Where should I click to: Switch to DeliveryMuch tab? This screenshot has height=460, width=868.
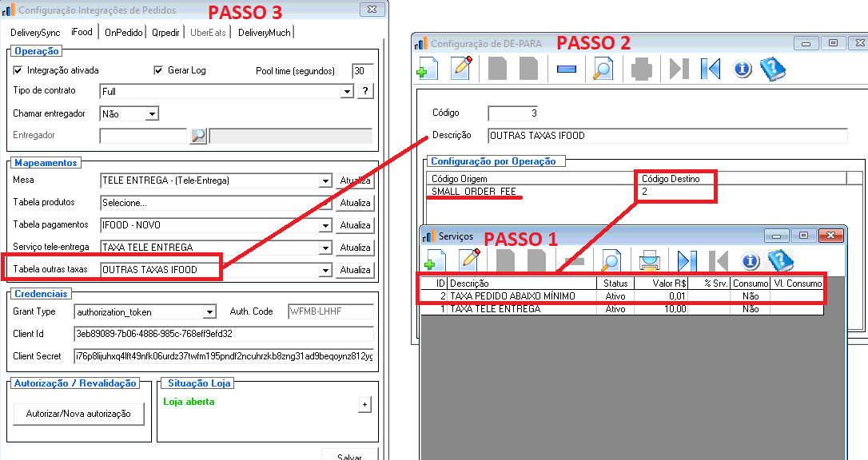point(264,33)
